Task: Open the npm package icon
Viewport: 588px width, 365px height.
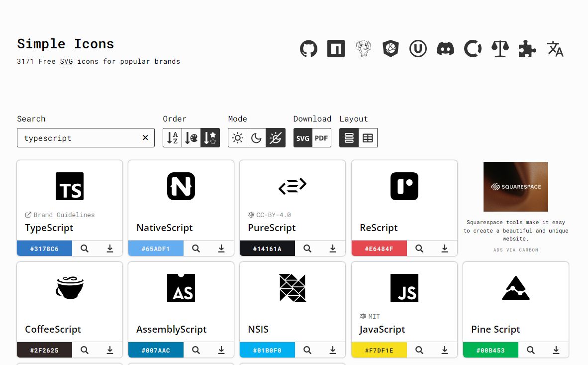Action: (x=336, y=49)
